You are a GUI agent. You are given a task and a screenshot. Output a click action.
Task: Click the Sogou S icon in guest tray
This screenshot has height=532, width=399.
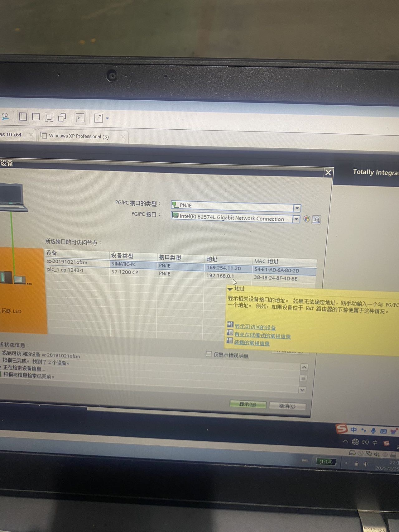pyautogui.click(x=387, y=443)
